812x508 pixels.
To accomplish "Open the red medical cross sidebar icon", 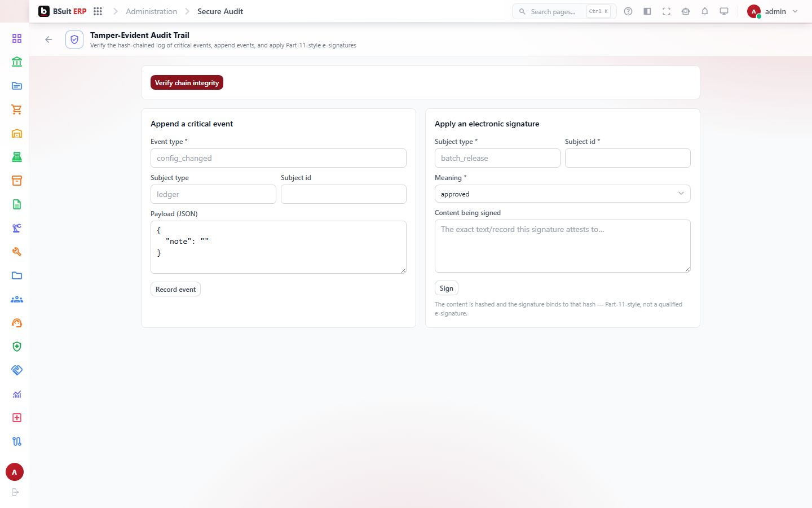I will tap(17, 418).
